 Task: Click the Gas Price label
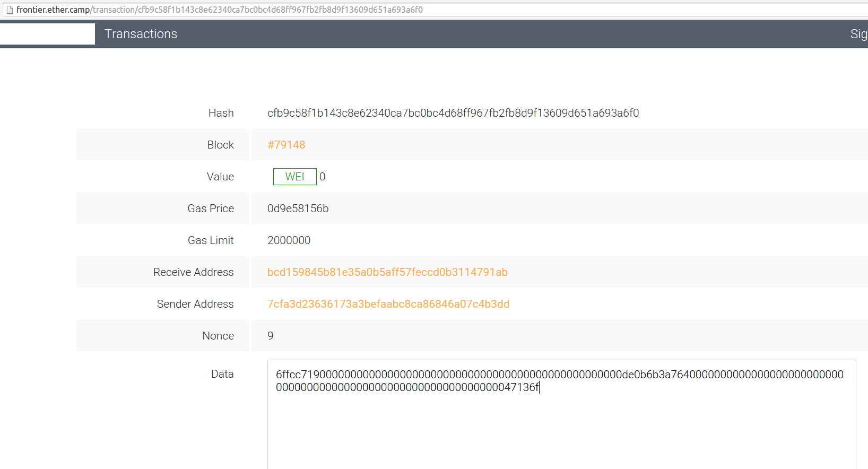[x=210, y=209]
